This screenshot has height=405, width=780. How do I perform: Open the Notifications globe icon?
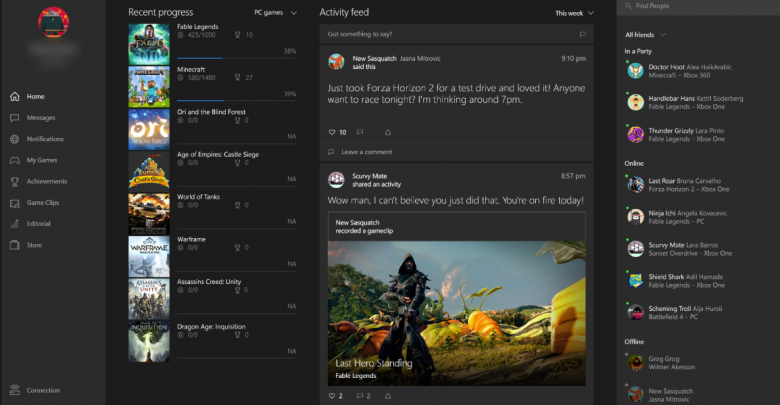click(x=15, y=139)
